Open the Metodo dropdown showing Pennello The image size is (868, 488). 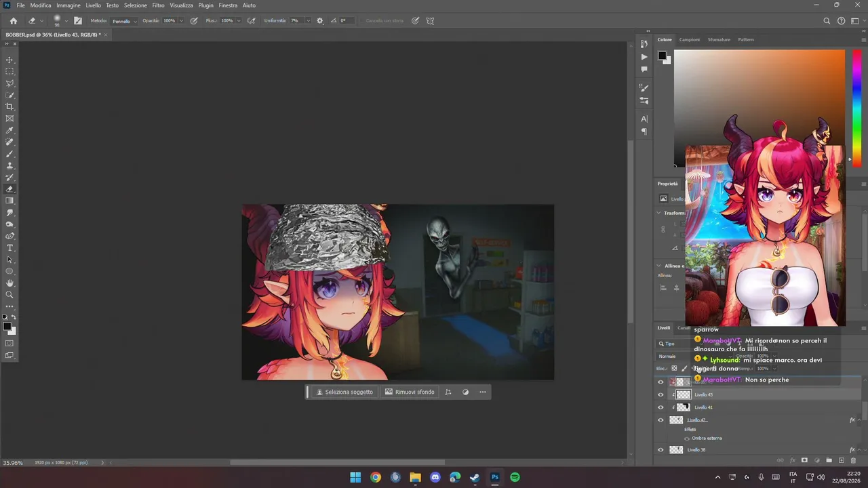[124, 21]
